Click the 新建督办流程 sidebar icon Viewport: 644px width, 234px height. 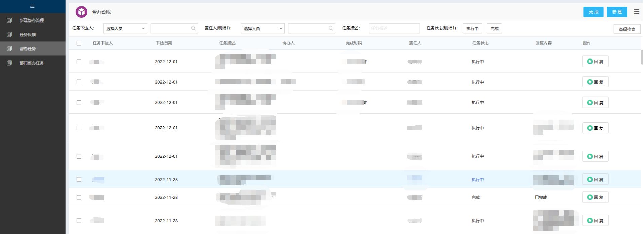coord(9,21)
